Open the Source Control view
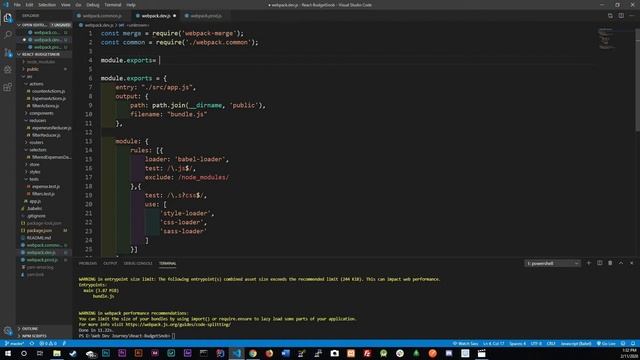This screenshot has width=640, height=360. (x=8, y=53)
